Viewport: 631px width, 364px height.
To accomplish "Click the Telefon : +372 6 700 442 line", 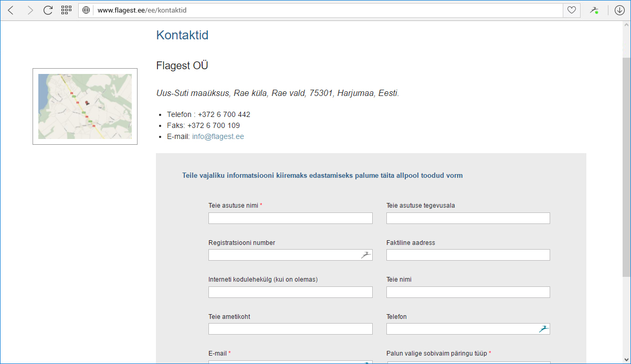I will click(x=208, y=114).
